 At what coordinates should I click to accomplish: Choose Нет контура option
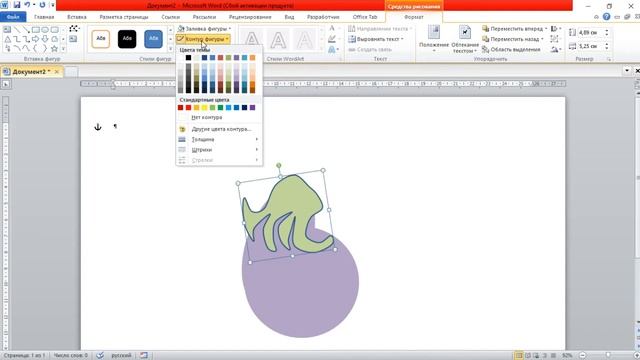click(219, 118)
